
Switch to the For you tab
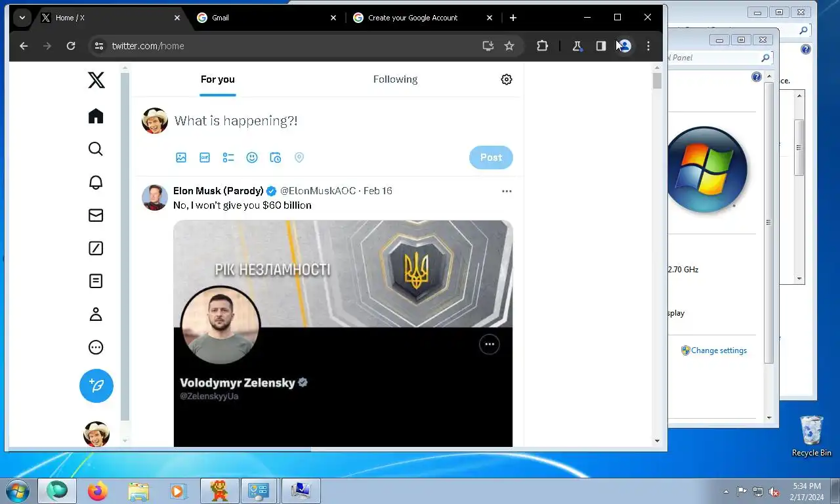tap(218, 79)
